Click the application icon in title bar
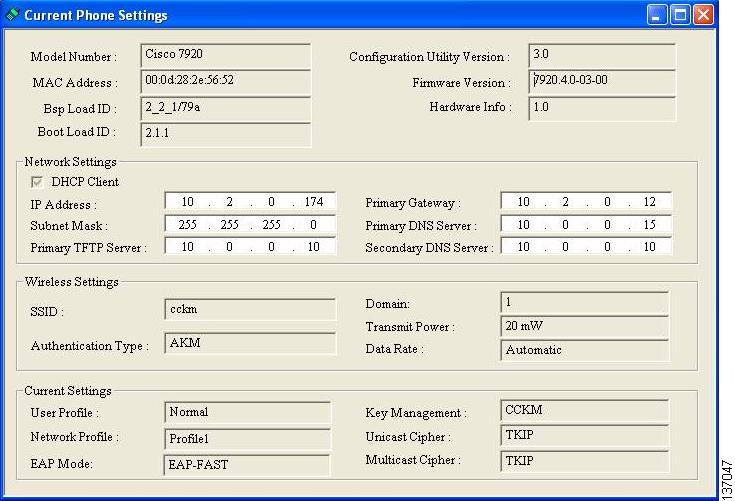 (11, 15)
